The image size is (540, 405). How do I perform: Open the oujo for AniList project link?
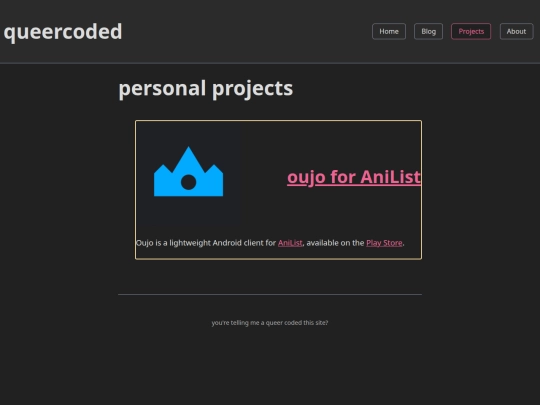pos(354,177)
